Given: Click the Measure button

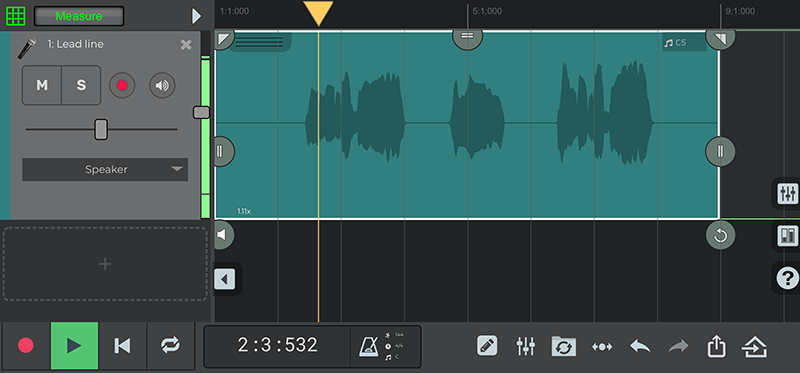Looking at the screenshot, I should tap(79, 16).
